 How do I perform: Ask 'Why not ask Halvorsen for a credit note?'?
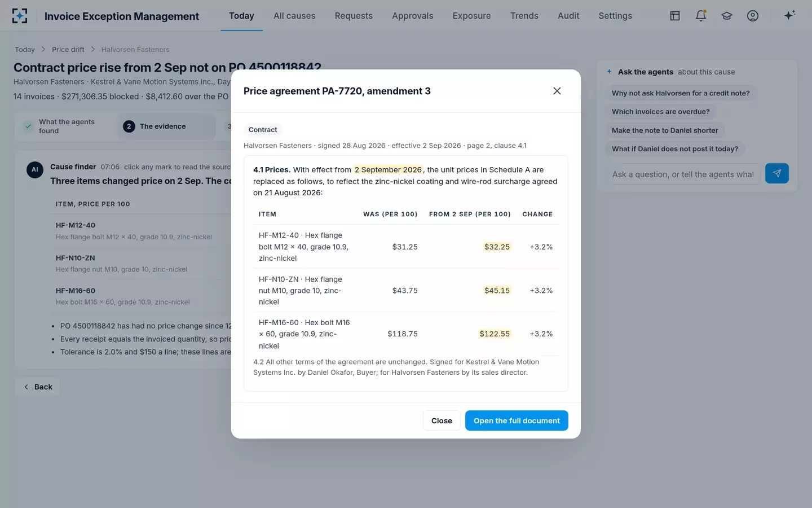point(681,93)
